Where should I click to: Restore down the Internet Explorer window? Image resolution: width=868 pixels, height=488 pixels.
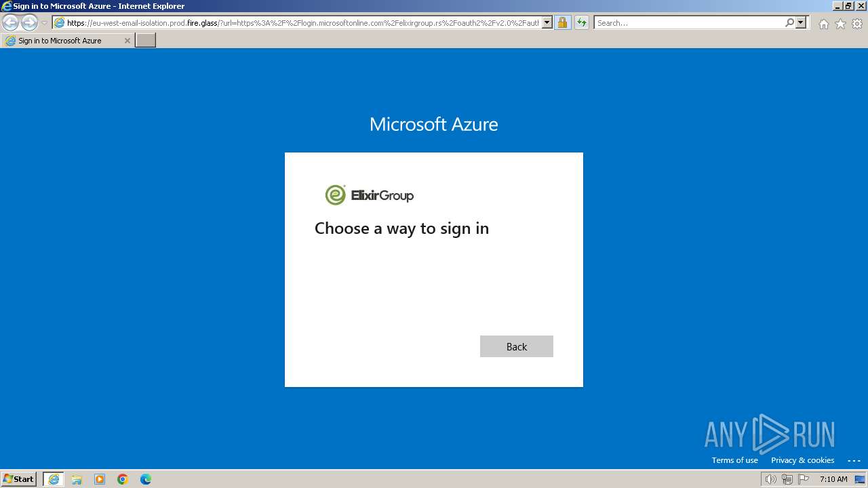(848, 6)
